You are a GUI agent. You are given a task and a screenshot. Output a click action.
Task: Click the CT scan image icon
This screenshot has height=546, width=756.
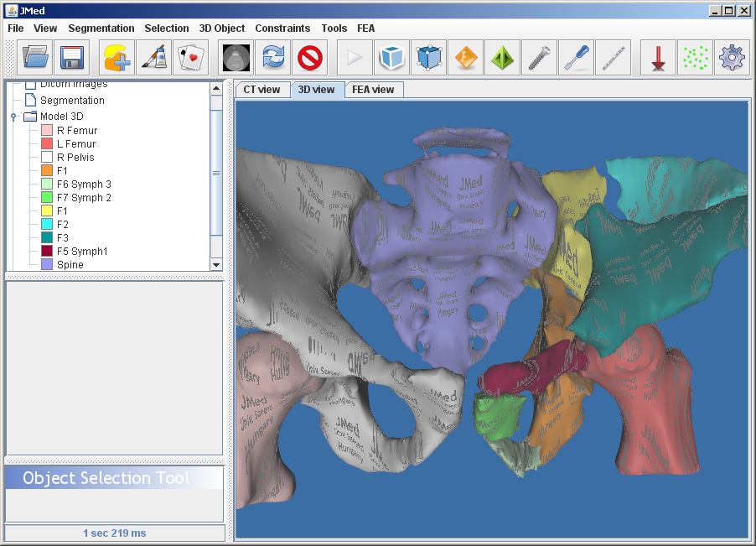tap(236, 58)
